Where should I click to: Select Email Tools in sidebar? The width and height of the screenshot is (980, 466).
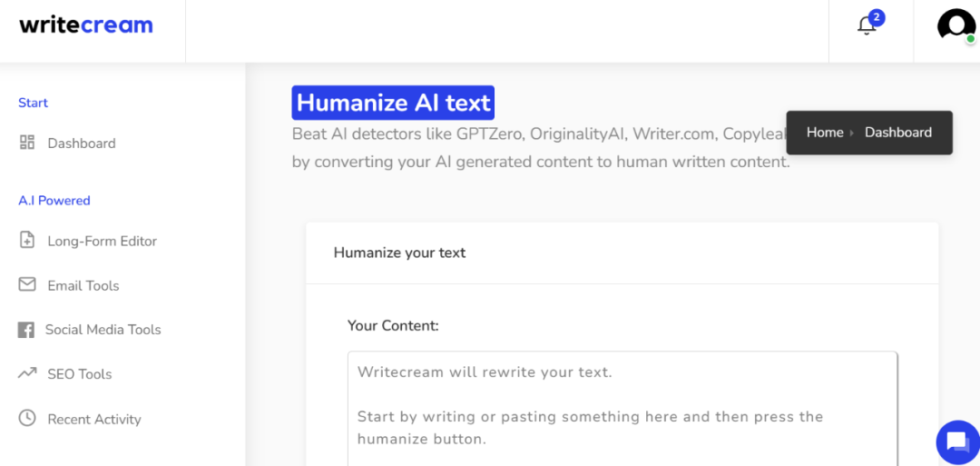pos(83,286)
